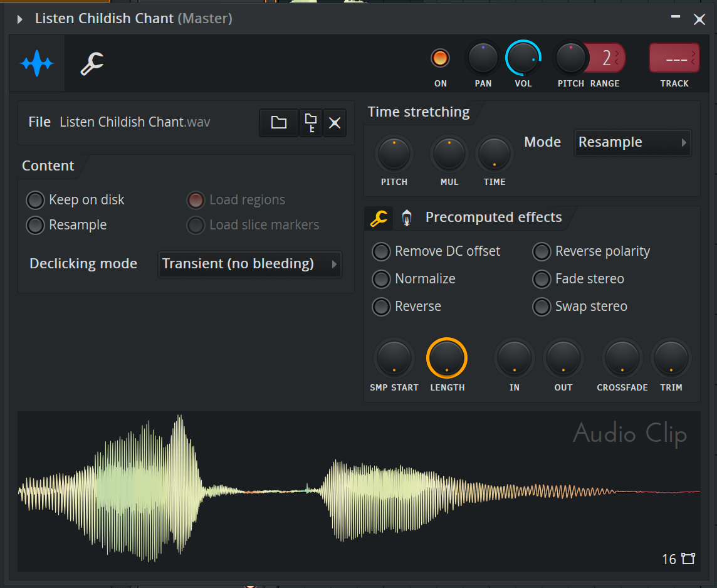Unload the sample with the X icon
Screen dimensions: 717x588
click(334, 123)
